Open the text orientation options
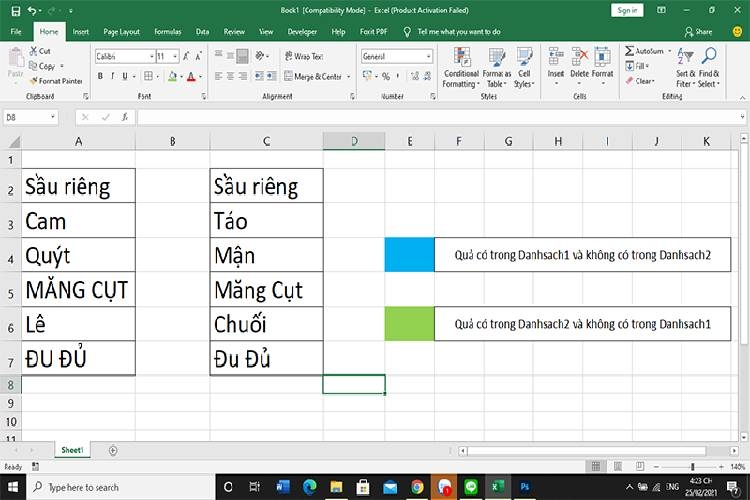The height and width of the screenshot is (500, 750). pyautogui.click(x=260, y=56)
